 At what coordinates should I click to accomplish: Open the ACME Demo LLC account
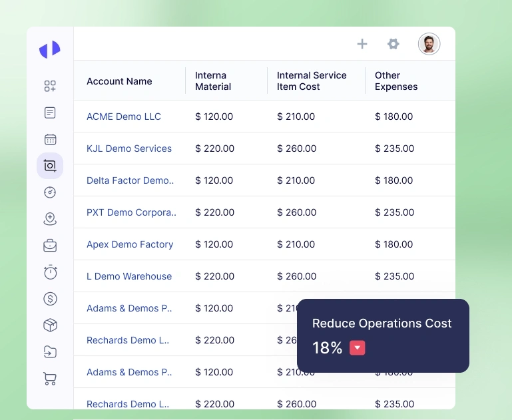[124, 116]
